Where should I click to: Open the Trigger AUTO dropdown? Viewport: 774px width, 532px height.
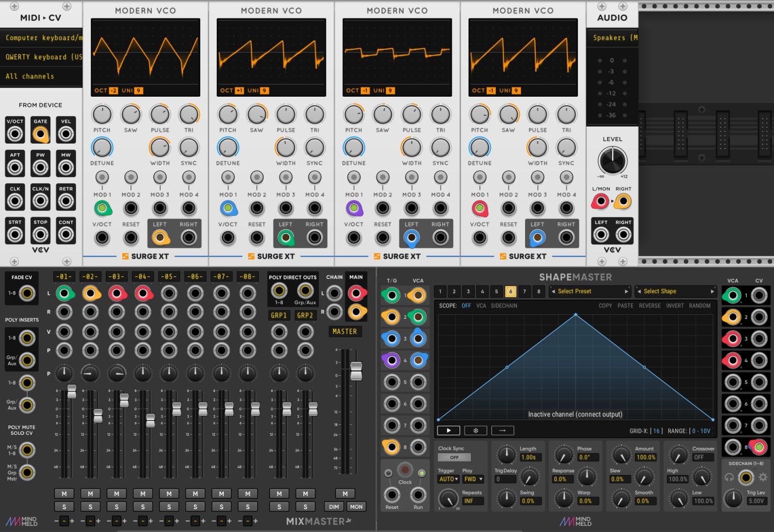[x=448, y=479]
